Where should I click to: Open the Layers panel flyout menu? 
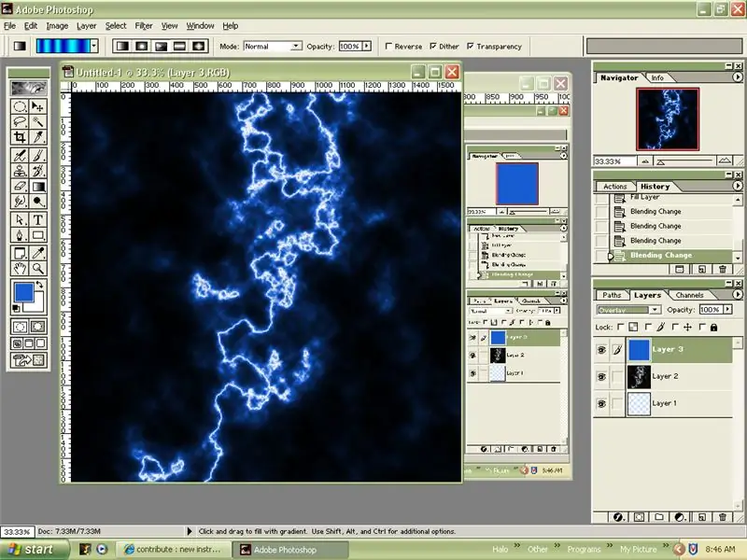point(738,294)
